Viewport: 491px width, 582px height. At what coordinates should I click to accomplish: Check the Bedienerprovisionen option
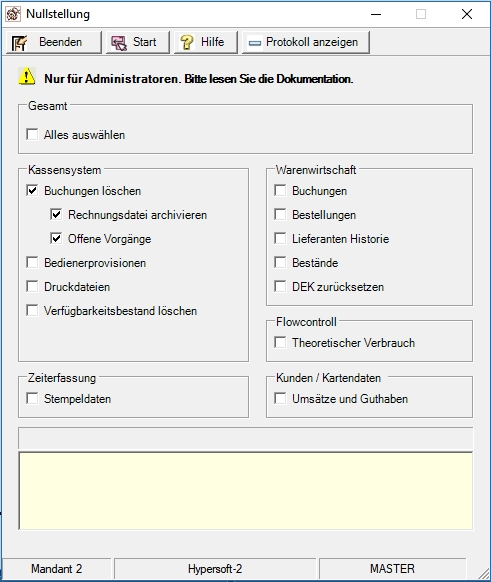[32, 262]
